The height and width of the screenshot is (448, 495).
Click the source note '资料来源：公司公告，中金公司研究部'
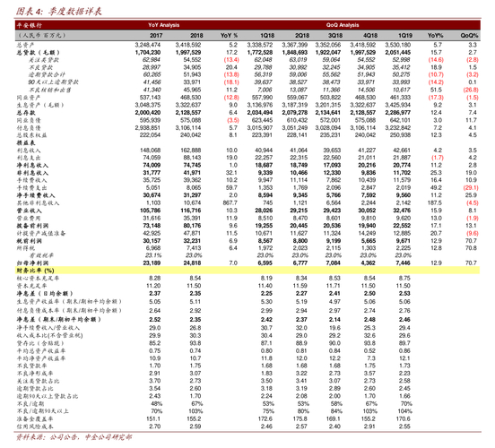(x=74, y=437)
